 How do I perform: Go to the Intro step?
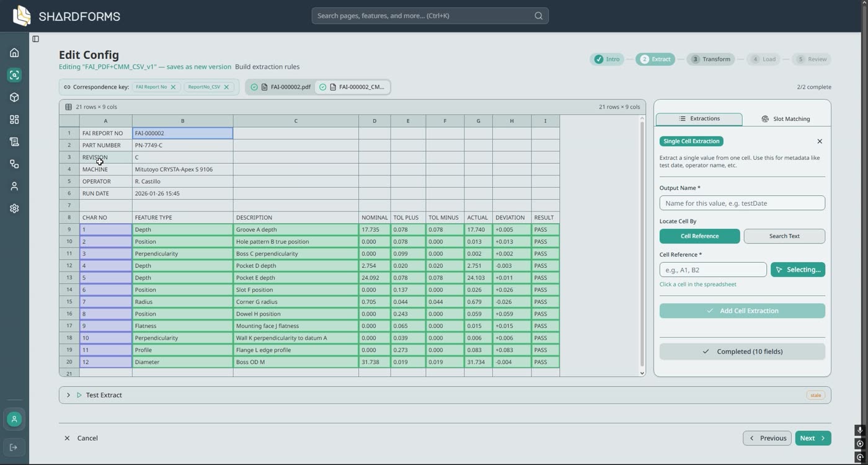(607, 60)
